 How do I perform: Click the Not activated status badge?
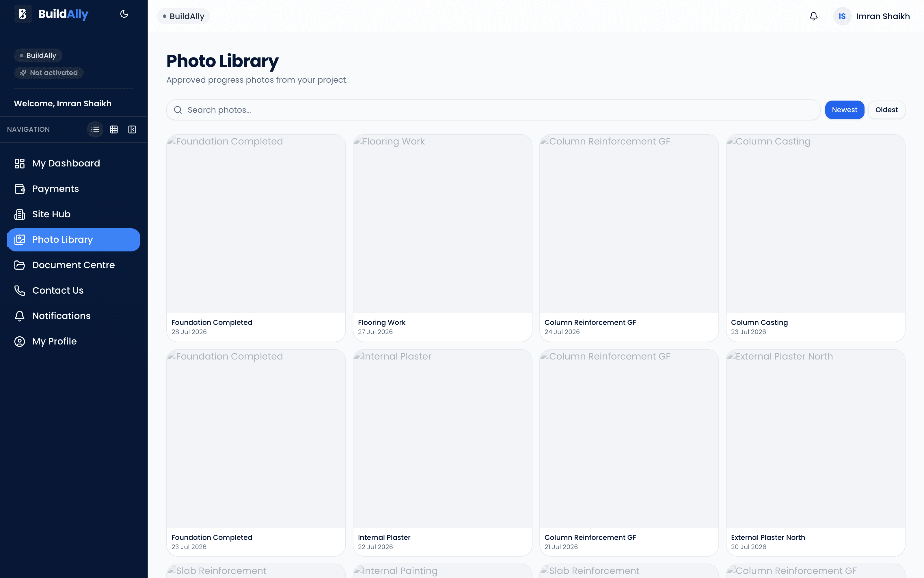pyautogui.click(x=49, y=73)
